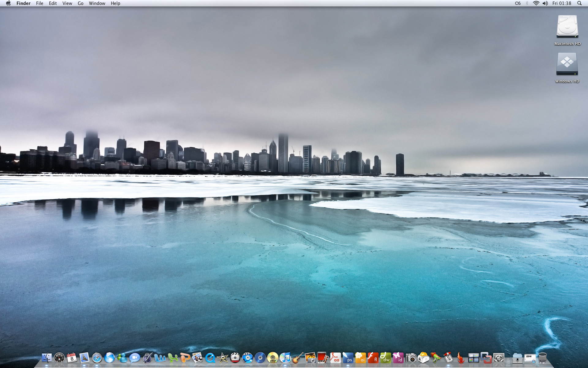Open the green ray gun app
The width and height of the screenshot is (588, 368).
click(x=436, y=358)
